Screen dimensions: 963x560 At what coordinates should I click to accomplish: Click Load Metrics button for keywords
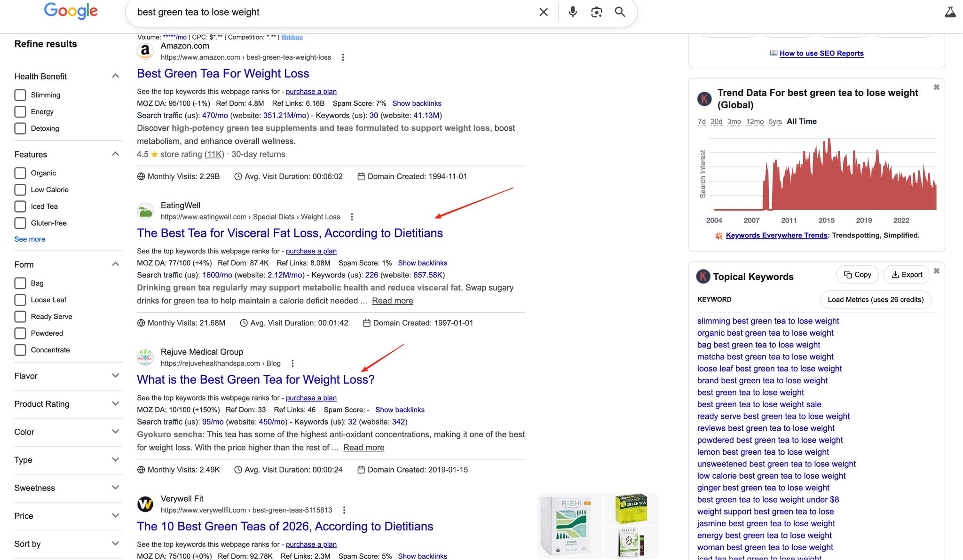875,300
